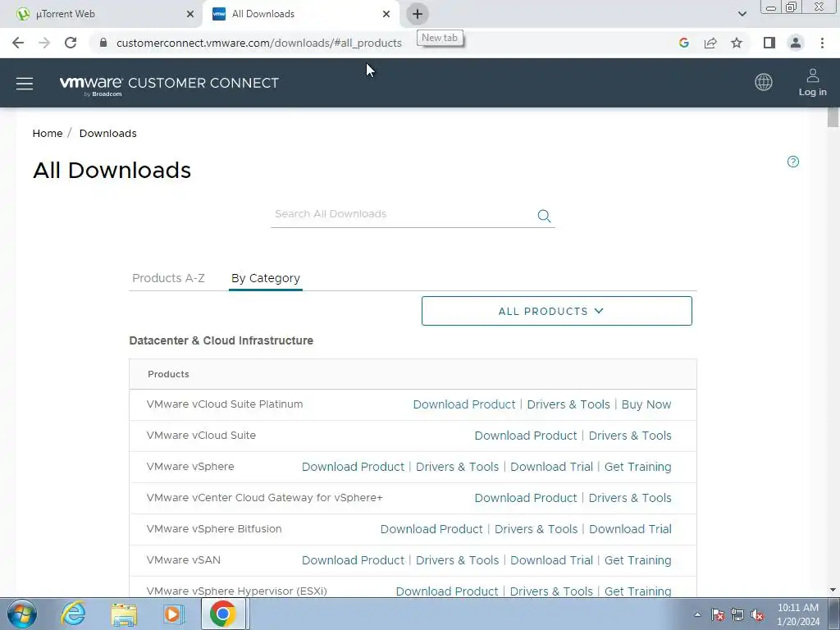The image size is (840, 630).
Task: Click Download Product for VMware vCloud Suite
Action: coord(526,436)
